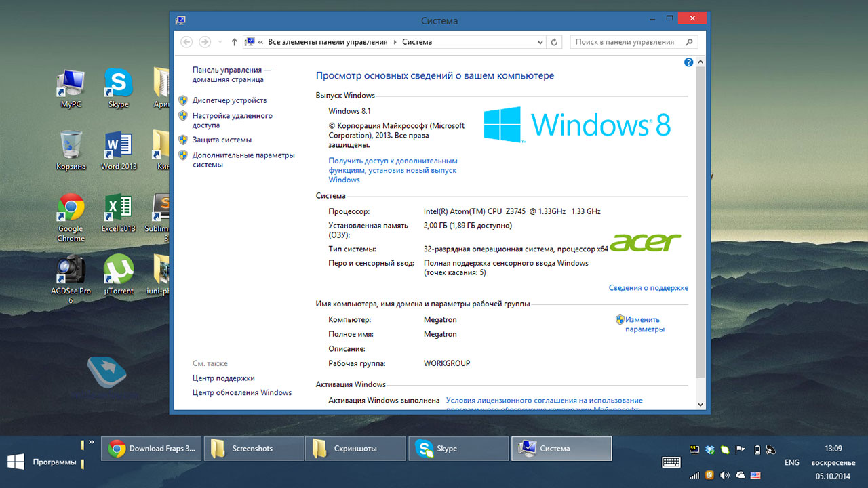This screenshot has width=868, height=488.
Task: Click the back navigation arrow in the System window
Action: point(186,42)
